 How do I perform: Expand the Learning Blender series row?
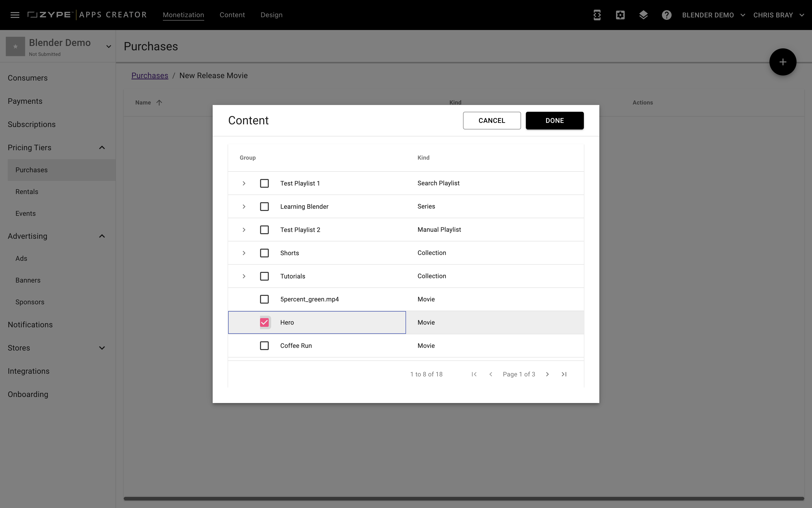click(244, 206)
